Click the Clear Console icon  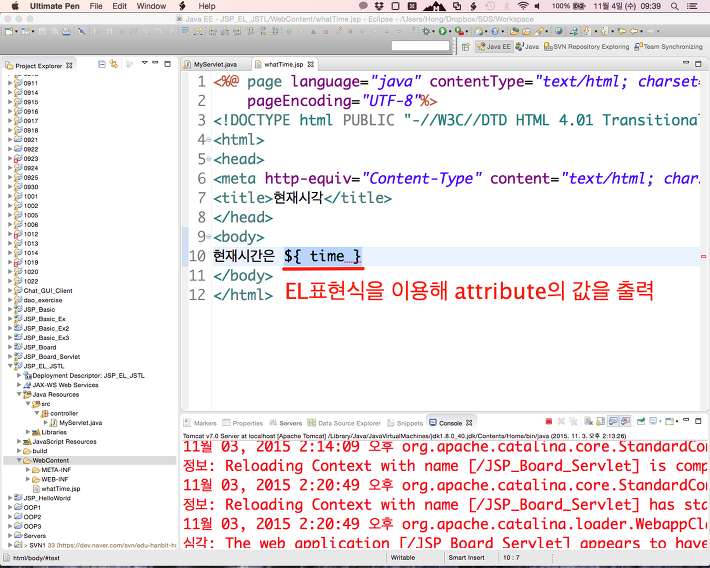pos(588,422)
